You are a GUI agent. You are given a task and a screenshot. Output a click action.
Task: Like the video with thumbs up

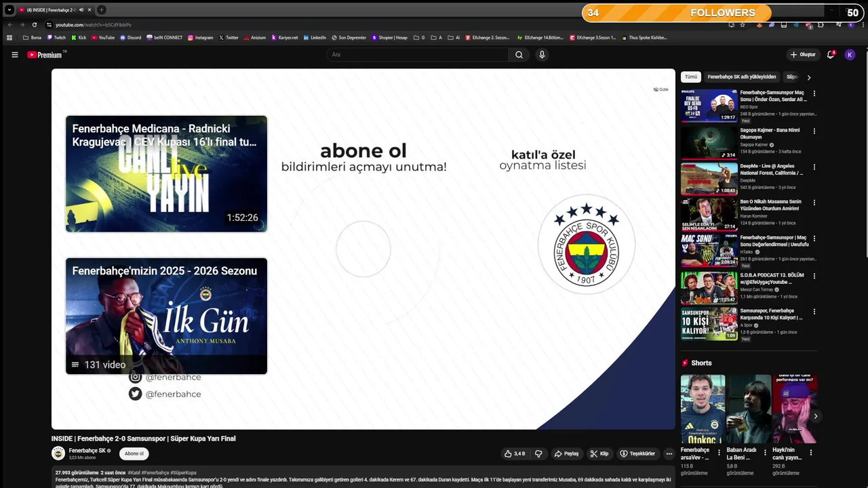click(x=514, y=453)
